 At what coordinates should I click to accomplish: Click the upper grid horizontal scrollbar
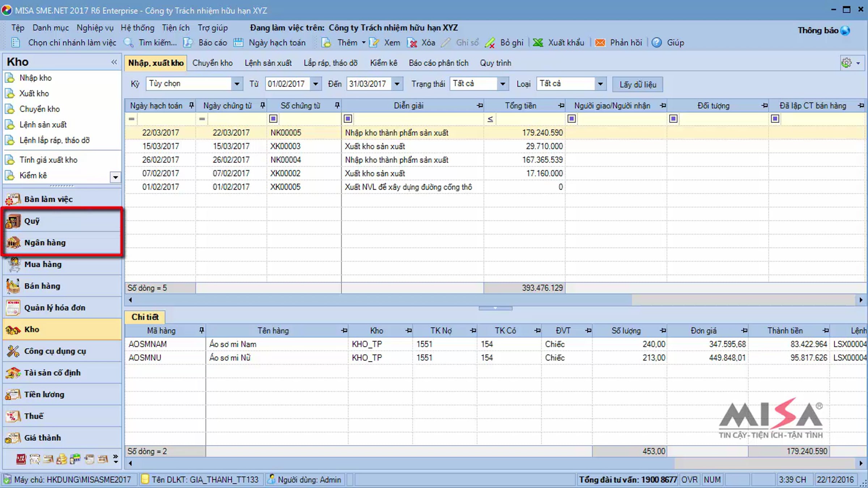tap(495, 300)
